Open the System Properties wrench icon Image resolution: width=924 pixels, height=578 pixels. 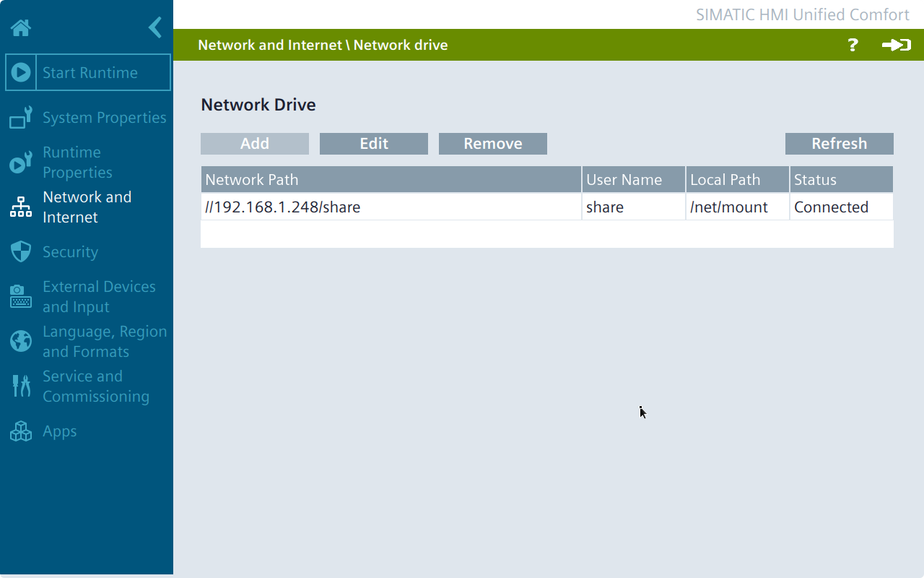tap(21, 117)
